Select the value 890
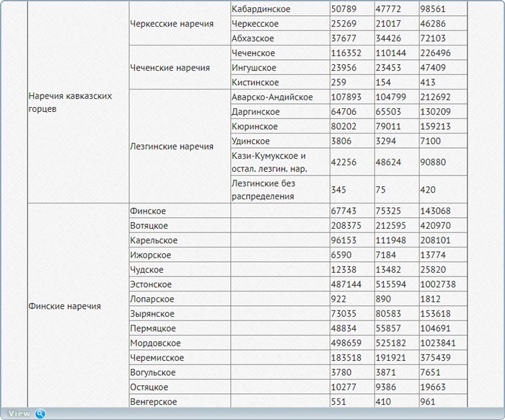 point(383,299)
